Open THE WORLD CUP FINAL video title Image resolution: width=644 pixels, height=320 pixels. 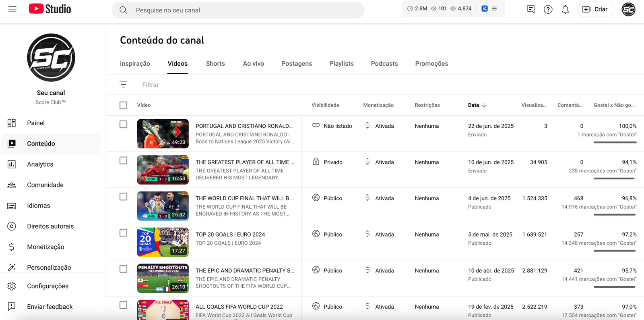tap(244, 198)
